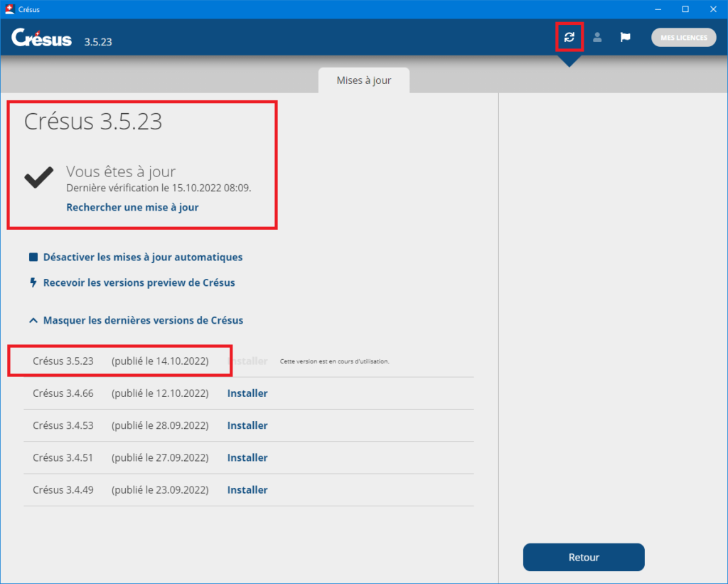Viewport: 728px width, 584px height.
Task: Open the user account icon in header
Action: click(597, 37)
